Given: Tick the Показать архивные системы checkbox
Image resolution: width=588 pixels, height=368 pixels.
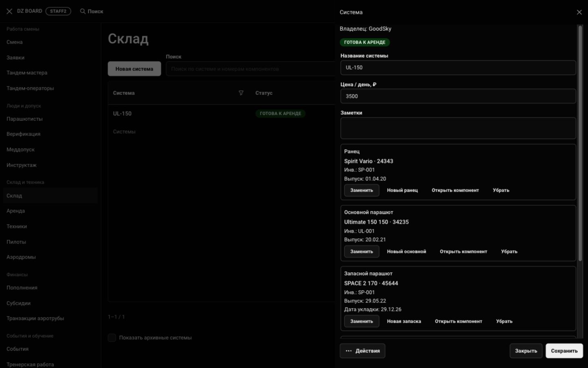Looking at the screenshot, I should coord(112,338).
